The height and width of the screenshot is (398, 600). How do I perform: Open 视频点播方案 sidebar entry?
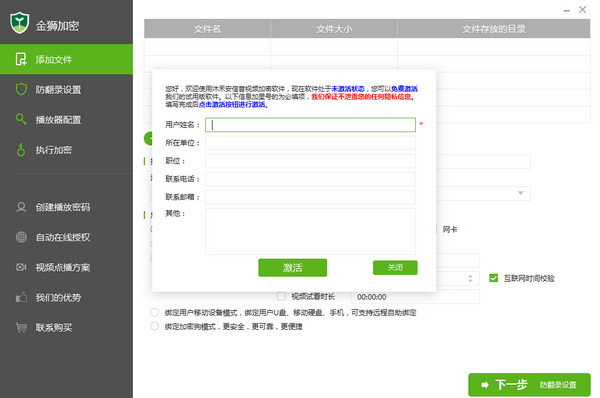pyautogui.click(x=66, y=268)
